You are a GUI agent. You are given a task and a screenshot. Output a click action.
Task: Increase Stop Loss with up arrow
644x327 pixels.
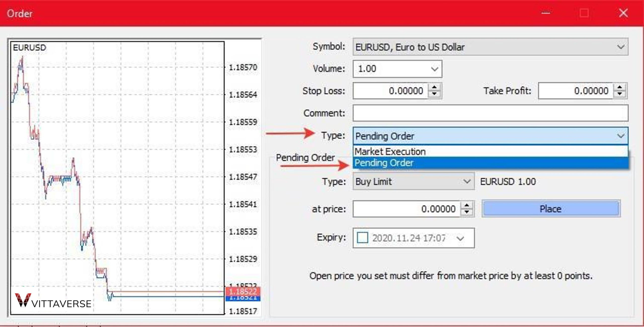point(434,88)
